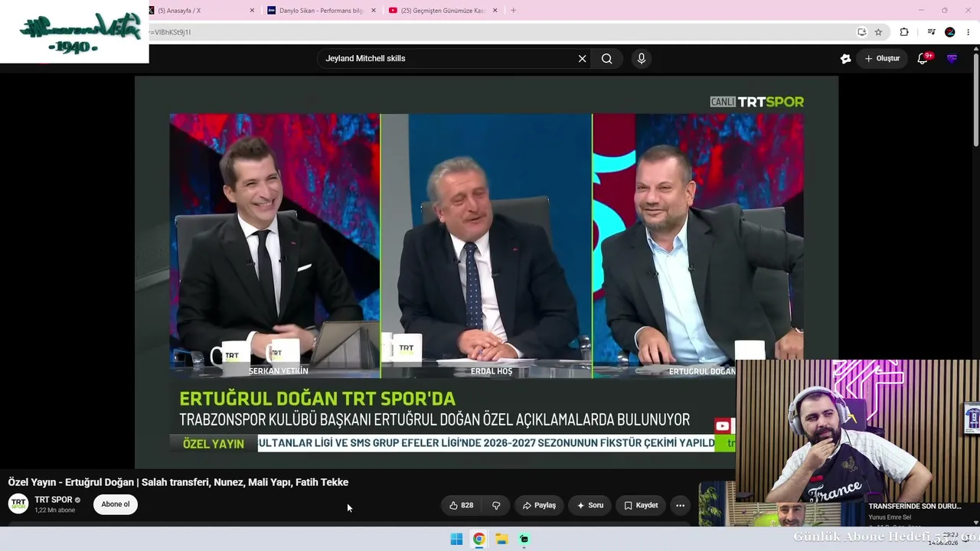Open the TRT SPOR channel avatar
Image resolution: width=980 pixels, height=551 pixels.
coord(18,504)
